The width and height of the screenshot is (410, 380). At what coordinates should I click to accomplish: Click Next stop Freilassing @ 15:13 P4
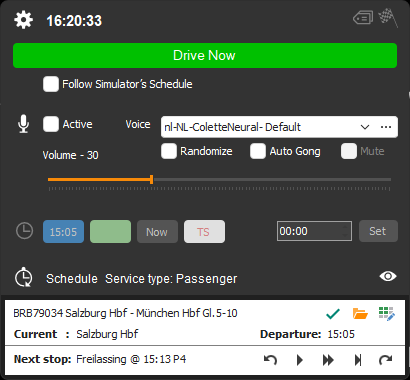tap(100, 359)
